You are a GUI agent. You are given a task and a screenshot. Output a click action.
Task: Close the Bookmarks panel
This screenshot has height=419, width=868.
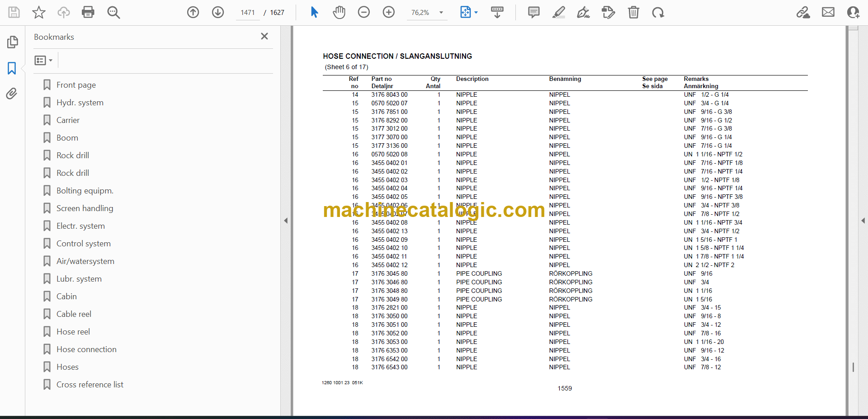point(264,36)
